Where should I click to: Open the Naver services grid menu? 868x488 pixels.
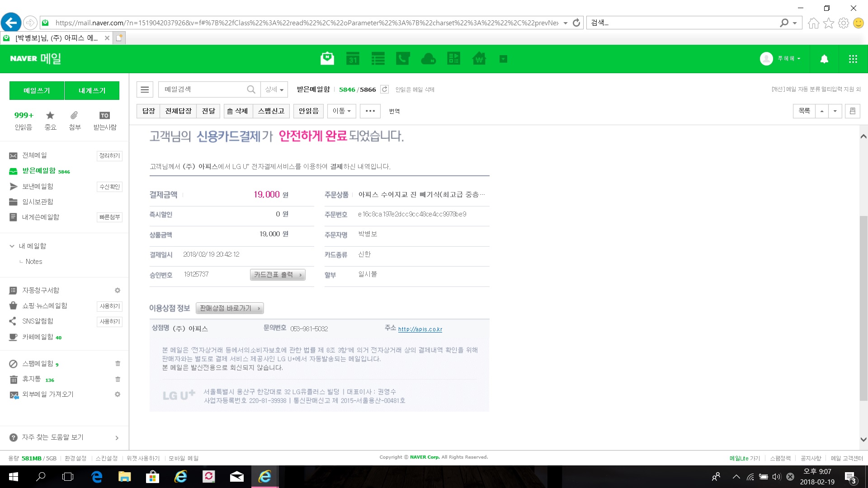[x=853, y=59]
